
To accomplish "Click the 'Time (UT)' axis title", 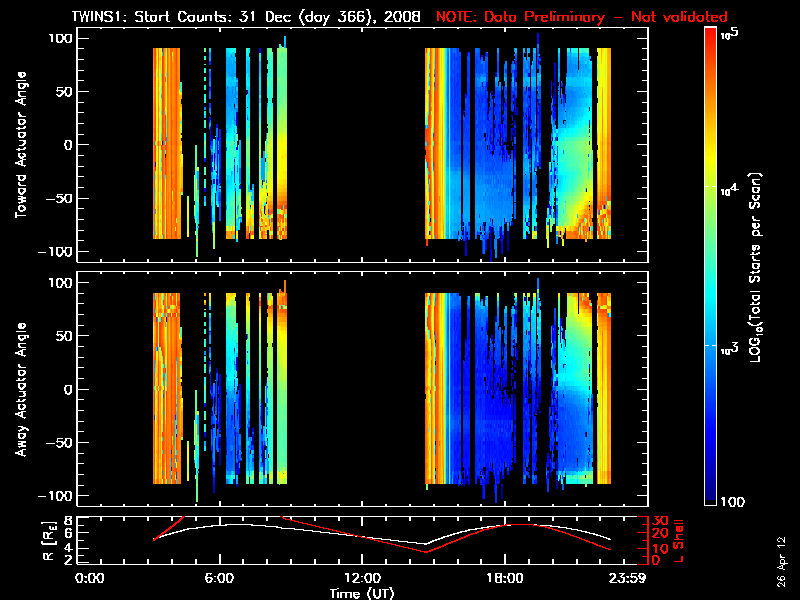I will coord(362,593).
